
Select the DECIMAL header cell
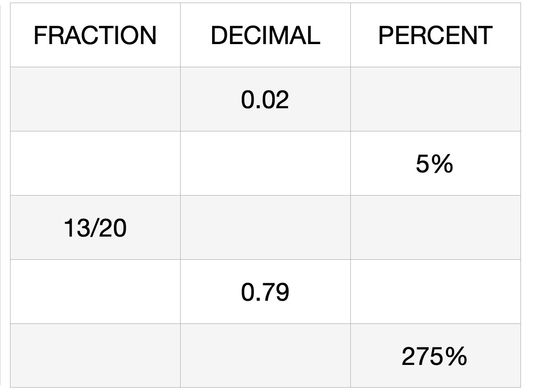265,35
